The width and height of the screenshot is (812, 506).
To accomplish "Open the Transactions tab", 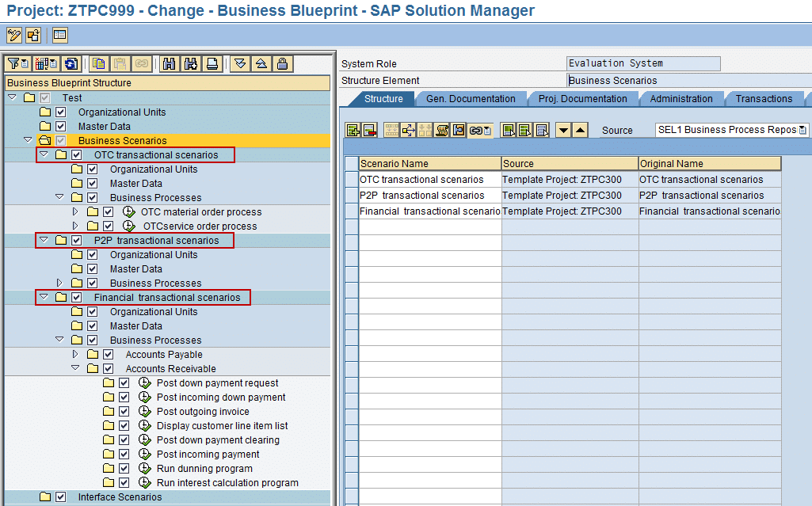I will pyautogui.click(x=763, y=99).
